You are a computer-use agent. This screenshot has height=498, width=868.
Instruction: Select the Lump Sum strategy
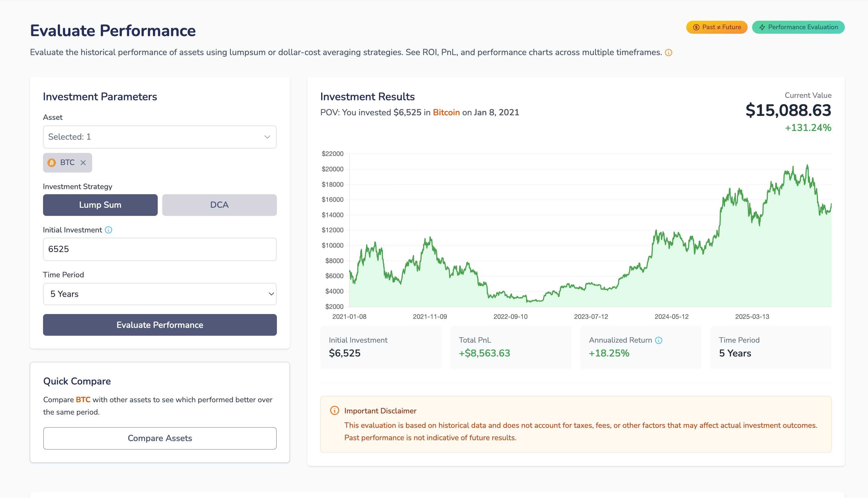pos(100,204)
